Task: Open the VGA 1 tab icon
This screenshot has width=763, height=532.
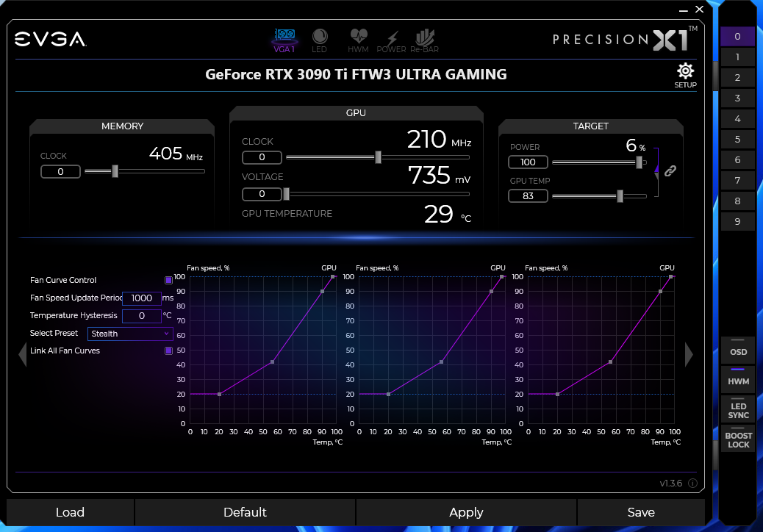Action: point(284,40)
